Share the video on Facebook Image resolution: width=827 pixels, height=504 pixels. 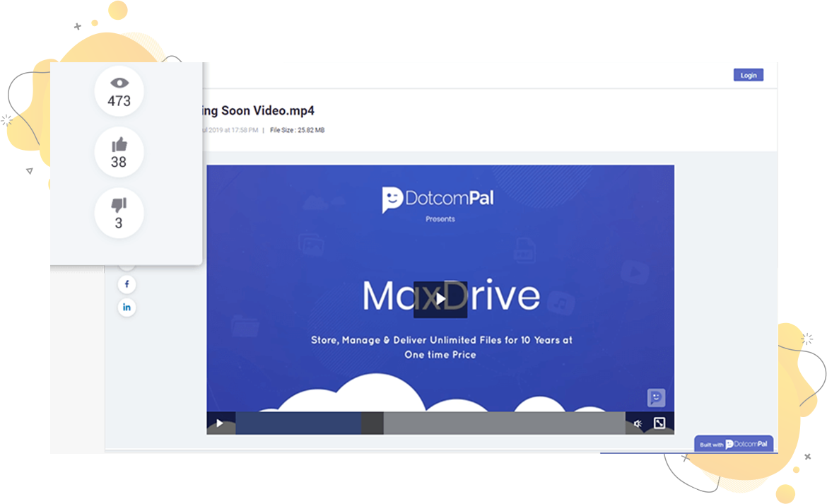pos(127,284)
